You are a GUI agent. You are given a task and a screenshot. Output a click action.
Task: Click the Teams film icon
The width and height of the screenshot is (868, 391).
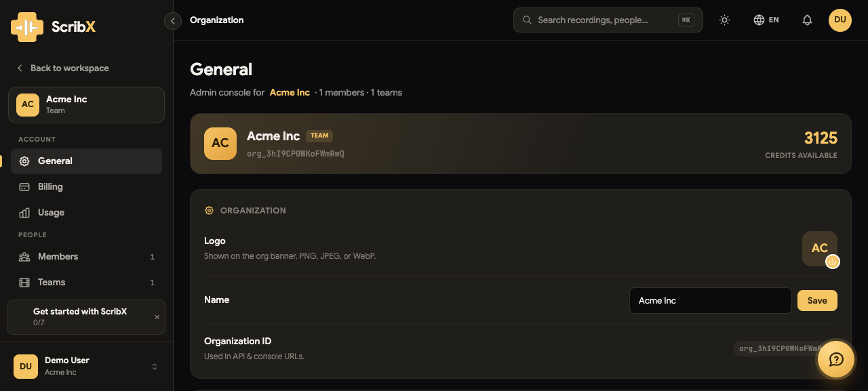(24, 283)
